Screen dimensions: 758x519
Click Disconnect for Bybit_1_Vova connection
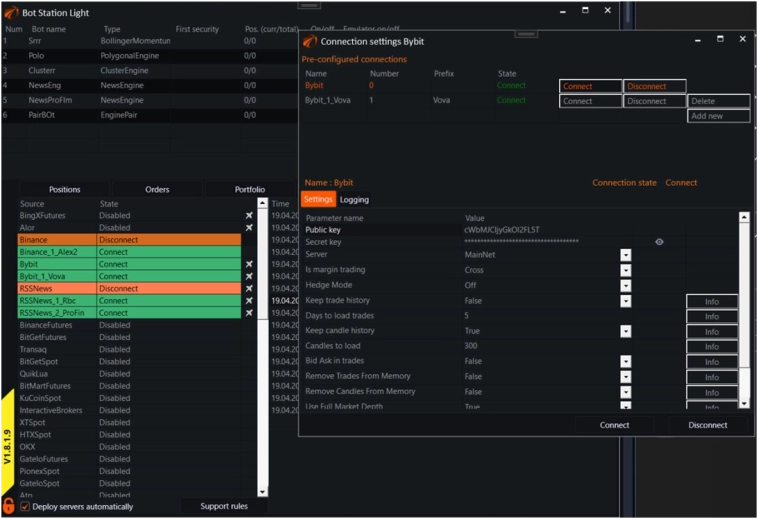tap(655, 101)
